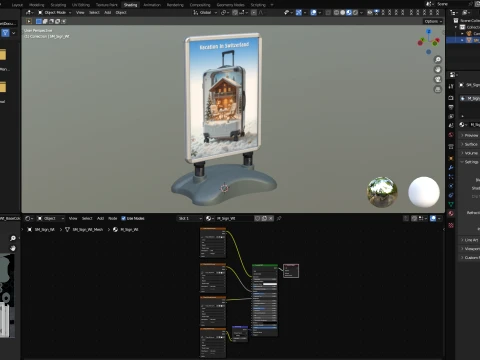
Task: Click the material name field in node editor
Action: click(x=234, y=218)
